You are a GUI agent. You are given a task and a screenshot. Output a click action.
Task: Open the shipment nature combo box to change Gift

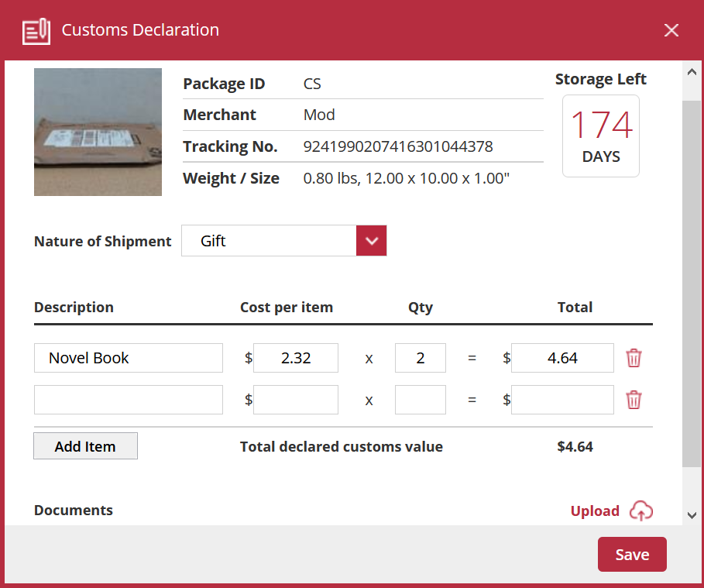pos(283,240)
